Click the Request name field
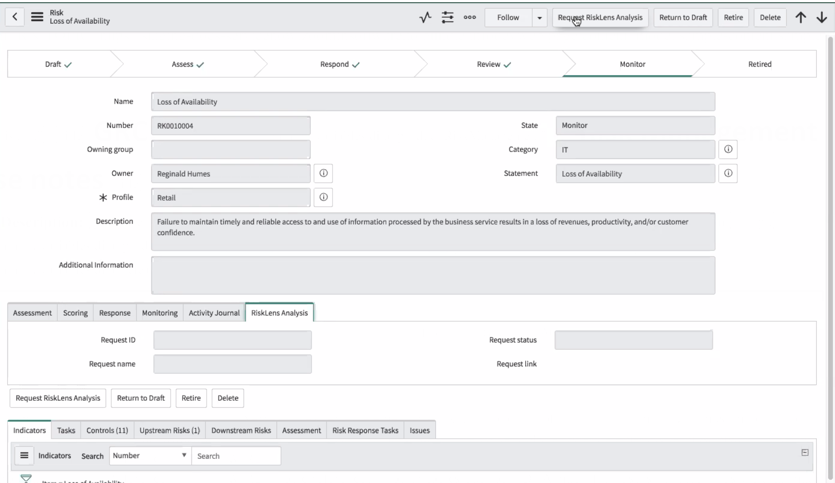835x483 pixels. pyautogui.click(x=232, y=364)
